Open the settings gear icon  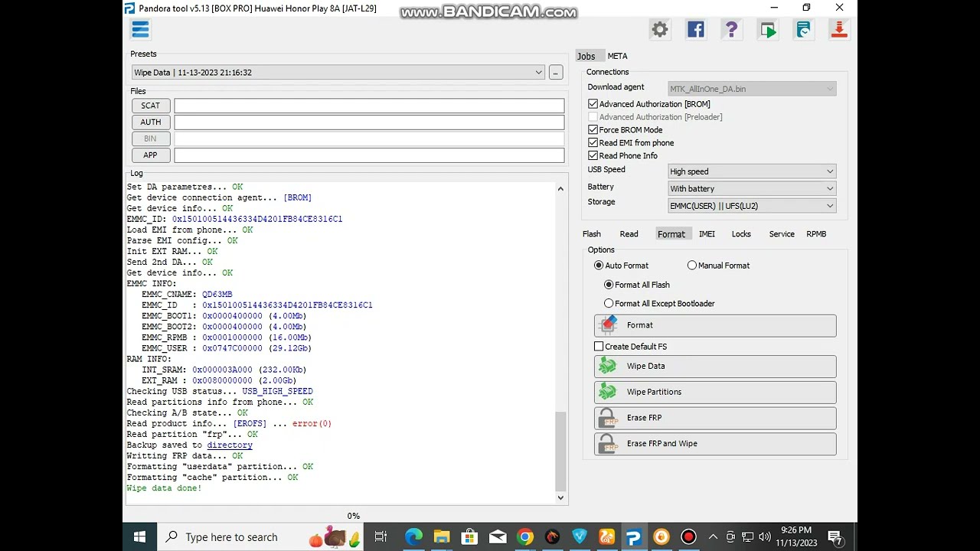pos(659,30)
